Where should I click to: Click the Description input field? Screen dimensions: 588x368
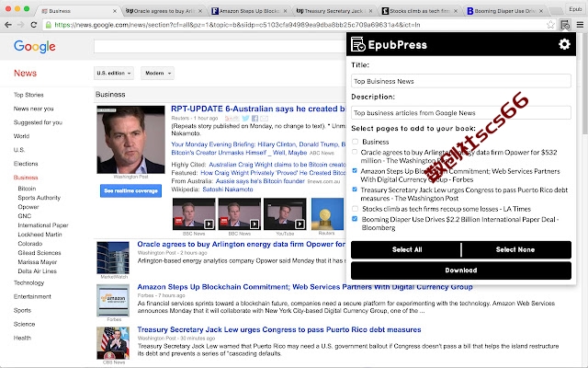click(461, 112)
